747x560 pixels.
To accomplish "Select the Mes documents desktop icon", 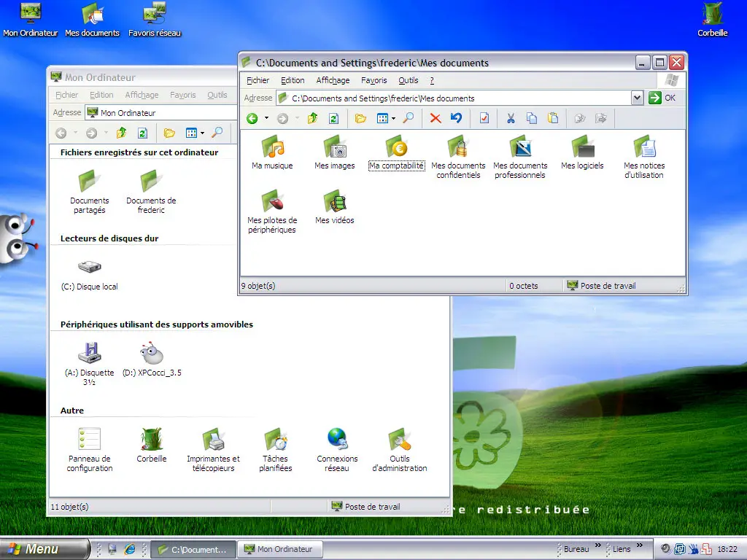I will [x=93, y=20].
